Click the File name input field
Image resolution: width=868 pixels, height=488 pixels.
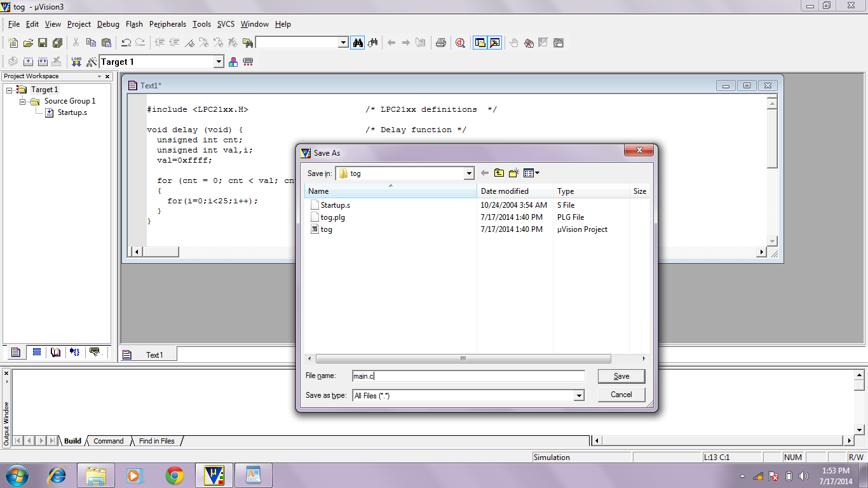coord(468,376)
